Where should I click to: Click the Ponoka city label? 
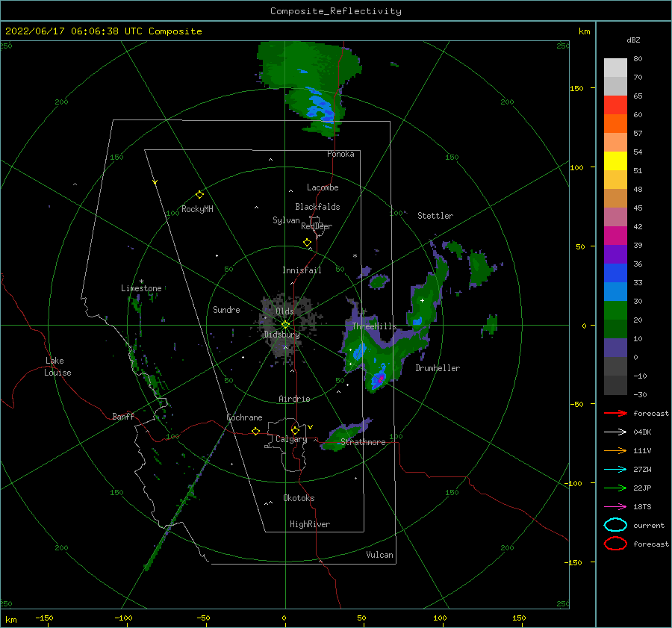tap(340, 154)
